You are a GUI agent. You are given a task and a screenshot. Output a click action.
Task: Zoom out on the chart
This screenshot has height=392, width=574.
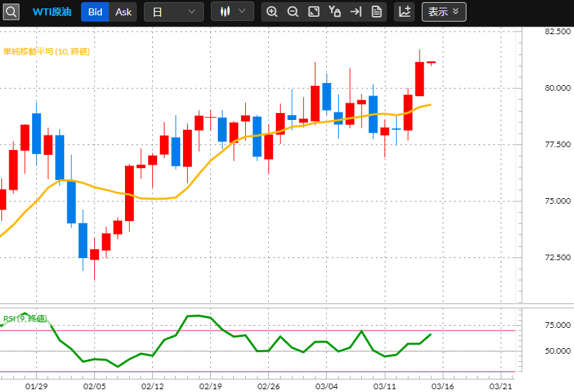(x=293, y=12)
